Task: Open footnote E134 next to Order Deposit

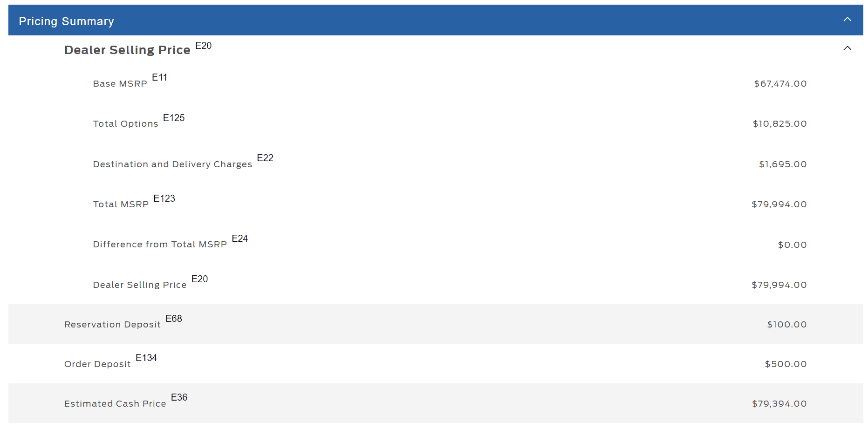Action: pyautogui.click(x=146, y=358)
